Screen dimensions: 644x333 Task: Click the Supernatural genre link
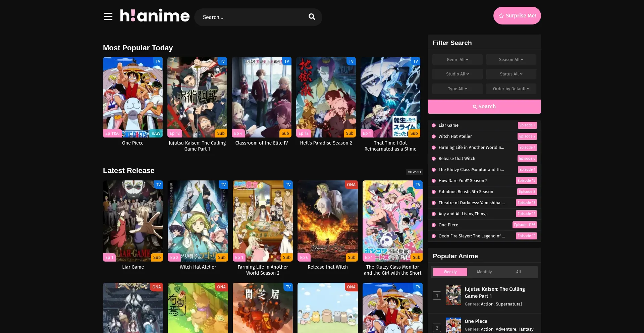coord(509,304)
